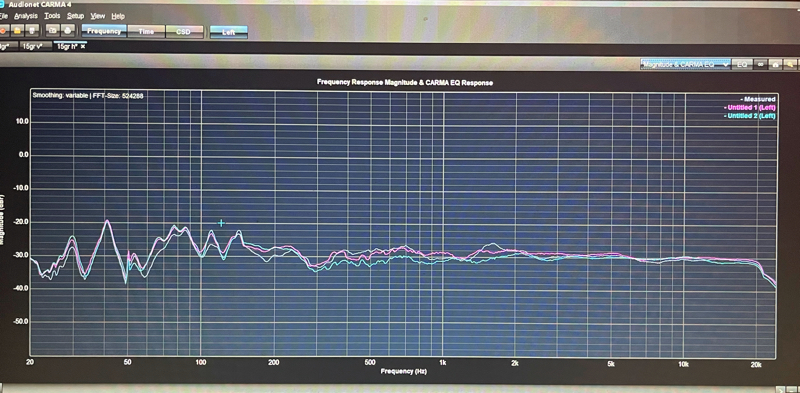800x393 pixels.
Task: Click the graph title Frequency Response Magnitude
Action: [x=405, y=82]
